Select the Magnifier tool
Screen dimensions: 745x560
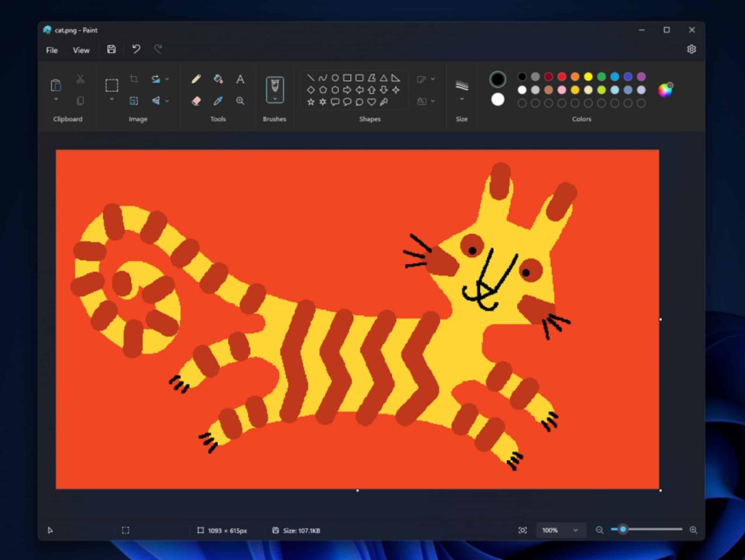click(240, 101)
